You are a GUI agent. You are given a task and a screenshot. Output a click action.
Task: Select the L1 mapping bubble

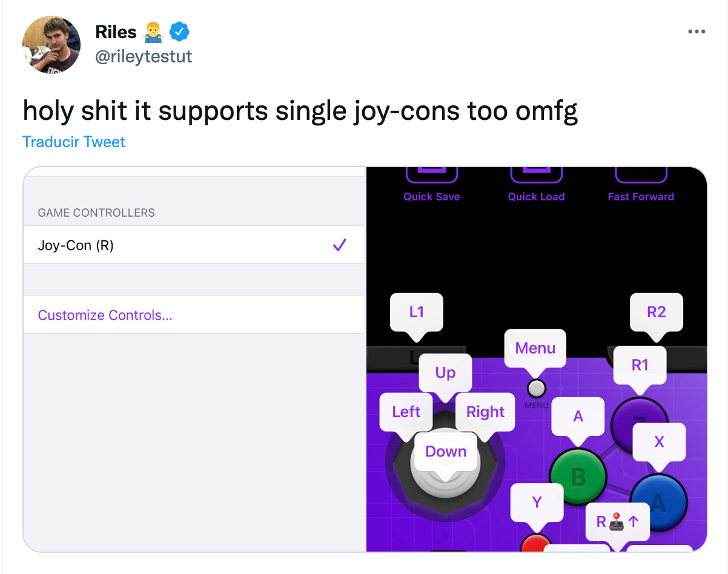coord(416,312)
